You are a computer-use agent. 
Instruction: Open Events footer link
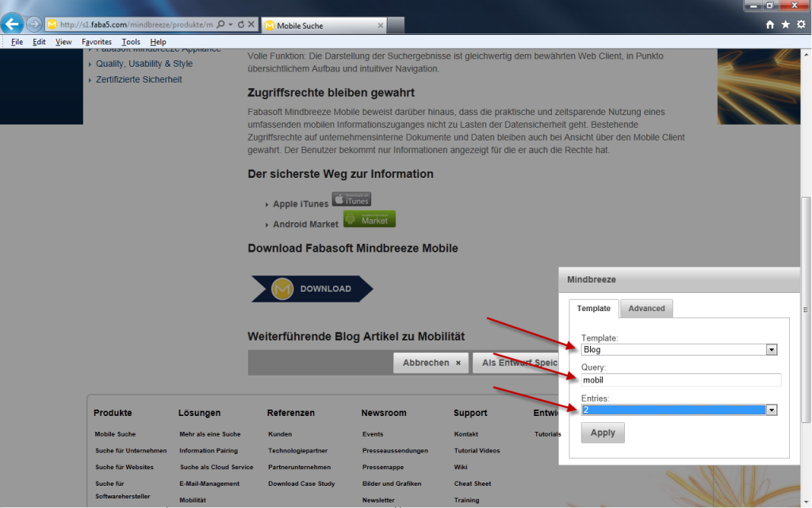(x=373, y=434)
